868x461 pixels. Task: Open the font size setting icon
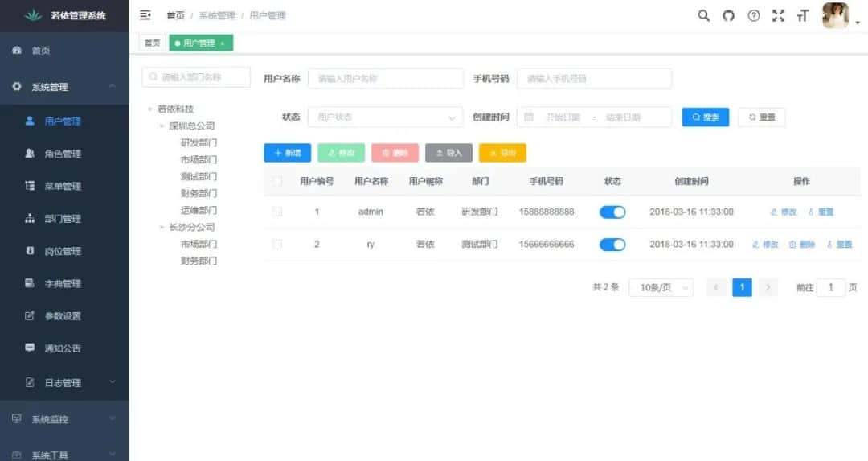(803, 15)
